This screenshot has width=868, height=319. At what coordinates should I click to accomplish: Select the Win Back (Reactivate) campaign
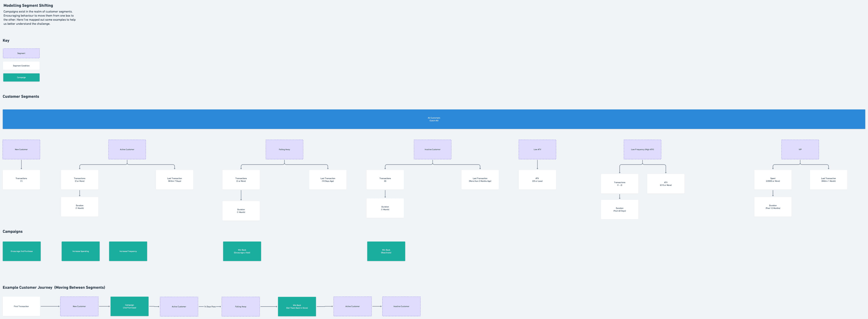point(386,251)
